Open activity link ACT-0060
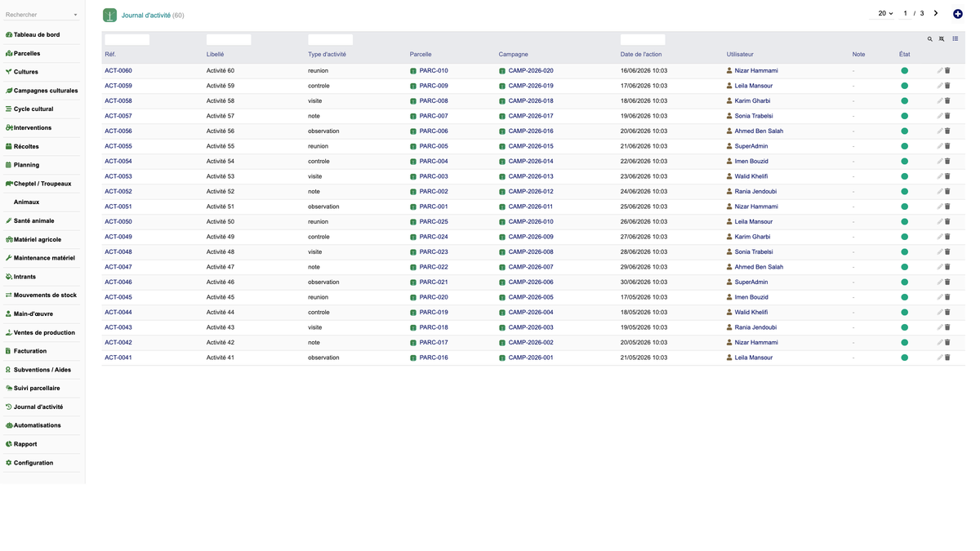980x551 pixels. click(118, 71)
